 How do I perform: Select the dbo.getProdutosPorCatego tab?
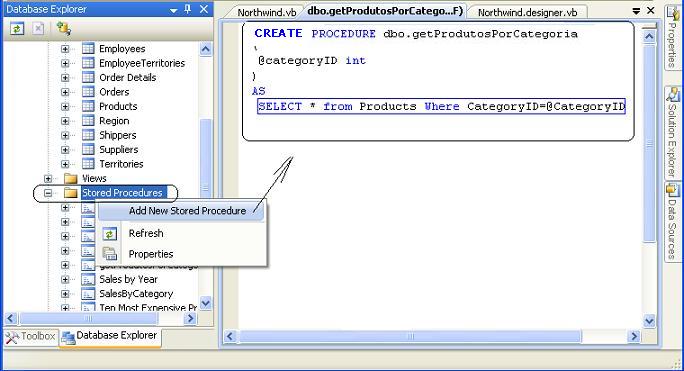coord(385,11)
